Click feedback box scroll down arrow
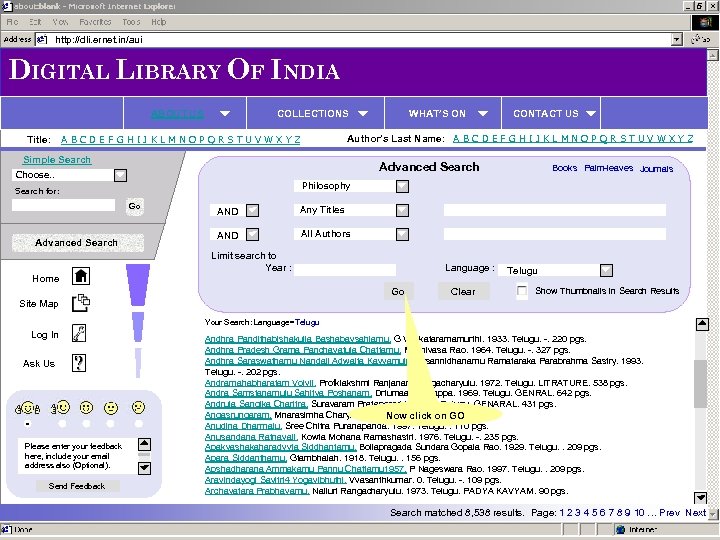The width and height of the screenshot is (720, 540). click(x=144, y=468)
